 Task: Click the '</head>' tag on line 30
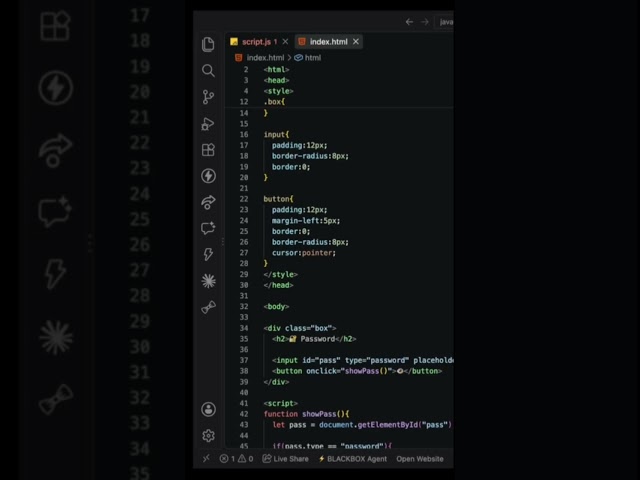[278, 285]
